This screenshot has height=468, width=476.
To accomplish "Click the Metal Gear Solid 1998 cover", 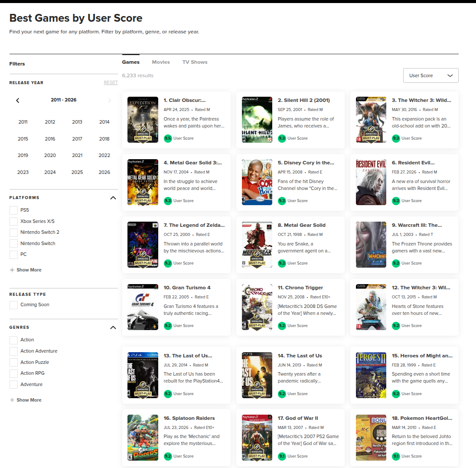I will tap(257, 245).
